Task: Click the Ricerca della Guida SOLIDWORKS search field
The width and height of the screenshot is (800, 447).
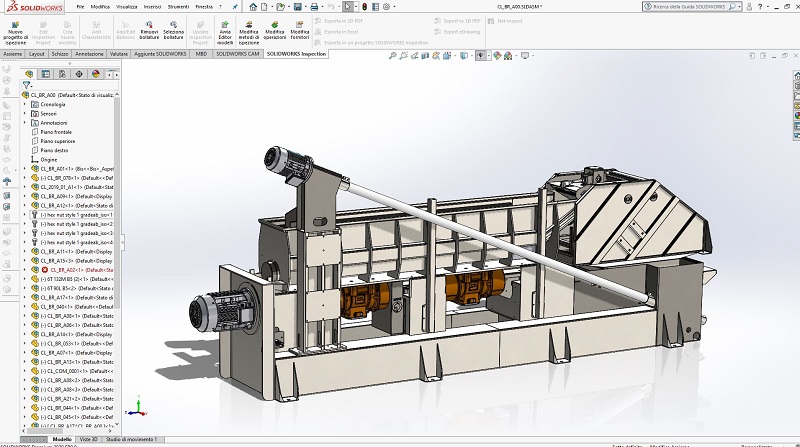Action: point(690,6)
